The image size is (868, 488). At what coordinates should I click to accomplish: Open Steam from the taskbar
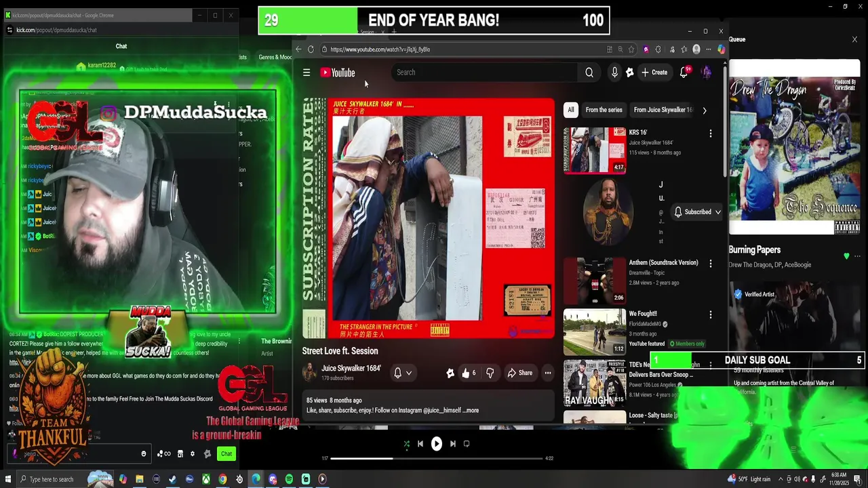(x=173, y=479)
